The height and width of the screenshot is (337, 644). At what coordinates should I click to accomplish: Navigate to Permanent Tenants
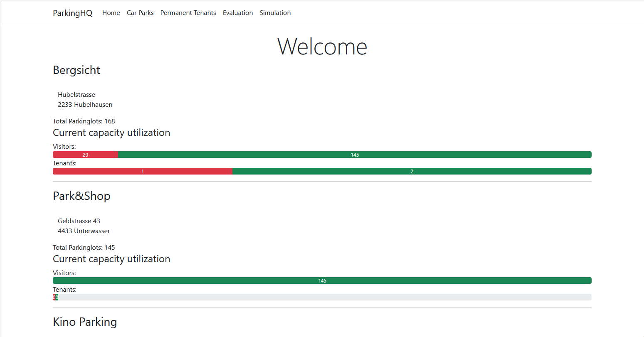(188, 13)
